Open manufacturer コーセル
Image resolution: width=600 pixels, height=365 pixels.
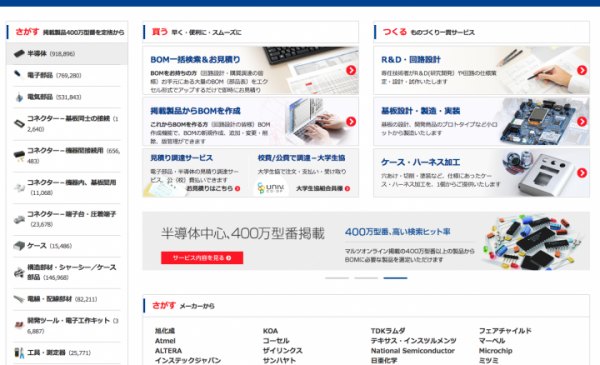276,341
